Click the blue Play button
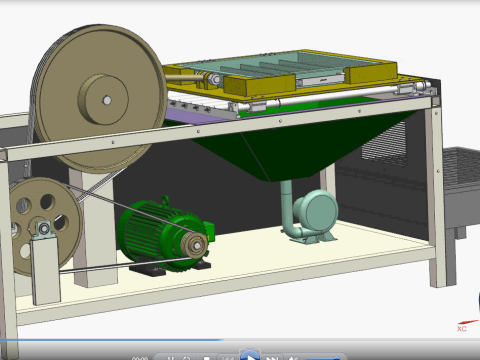This screenshot has width=480, height=360. click(250, 355)
